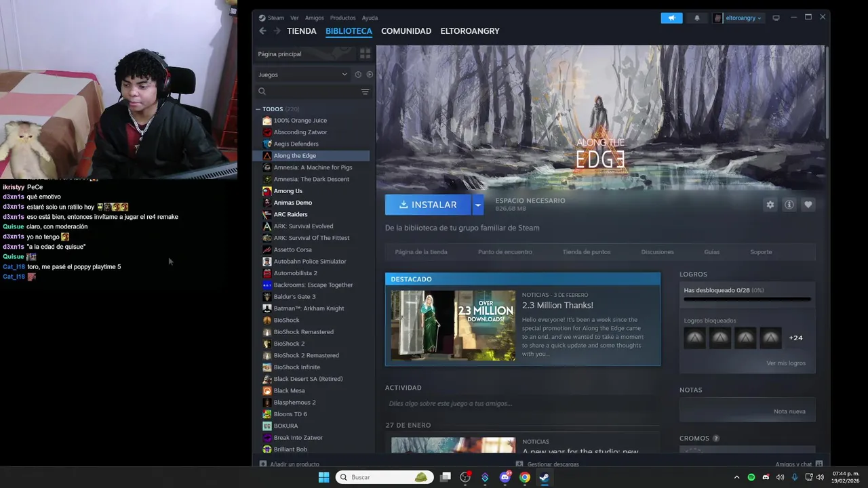This screenshot has width=868, height=488.
Task: Open Task View in taskbar
Action: pyautogui.click(x=446, y=477)
